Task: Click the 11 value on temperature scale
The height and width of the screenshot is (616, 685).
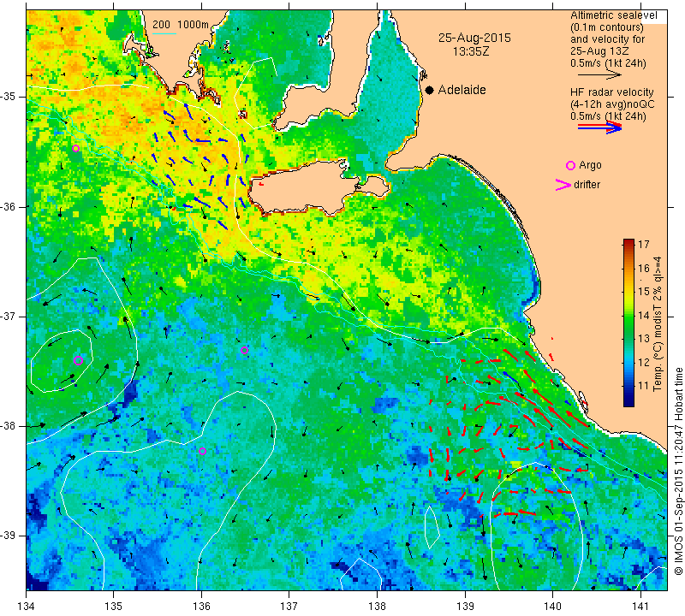Action: click(x=644, y=386)
